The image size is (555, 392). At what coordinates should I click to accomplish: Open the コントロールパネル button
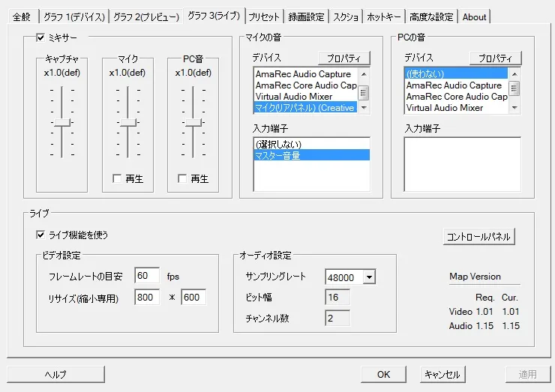(478, 237)
